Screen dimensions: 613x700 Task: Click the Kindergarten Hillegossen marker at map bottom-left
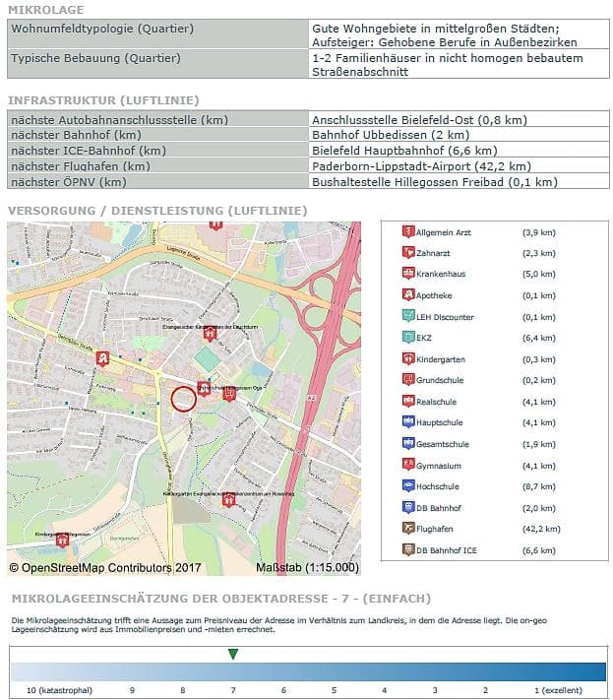pos(62,541)
